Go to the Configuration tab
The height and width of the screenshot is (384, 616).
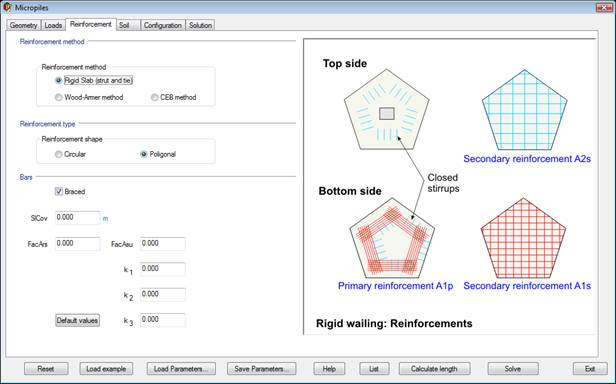tap(163, 25)
